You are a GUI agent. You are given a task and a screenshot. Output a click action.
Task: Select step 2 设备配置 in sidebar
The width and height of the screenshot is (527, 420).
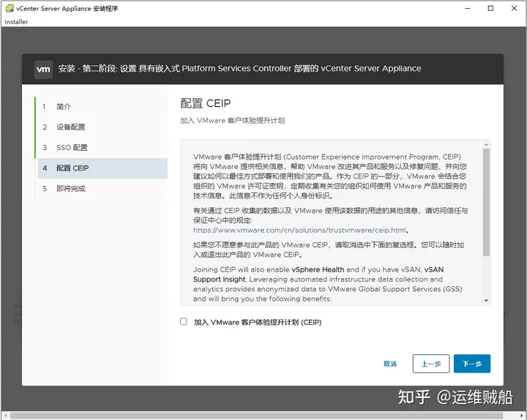click(71, 127)
